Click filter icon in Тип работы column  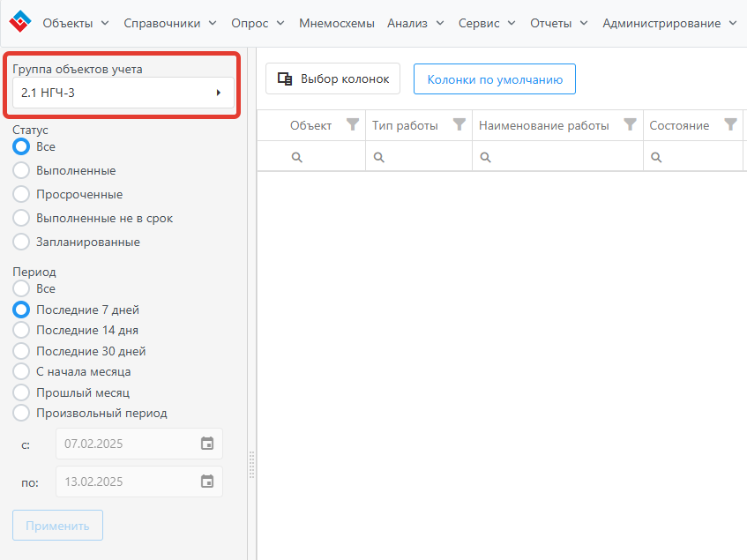pos(459,125)
